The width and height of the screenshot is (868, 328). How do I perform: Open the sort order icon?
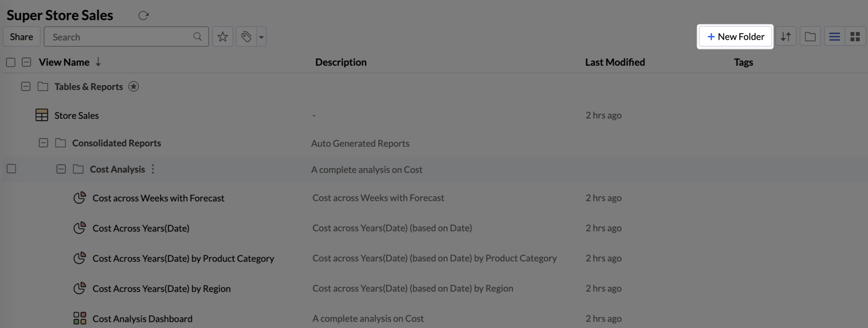point(786,37)
